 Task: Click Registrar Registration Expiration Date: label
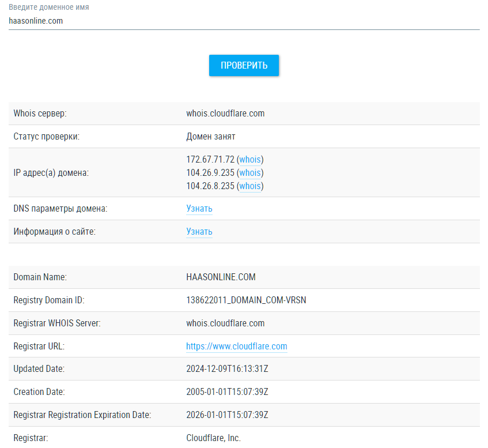pyautogui.click(x=82, y=415)
